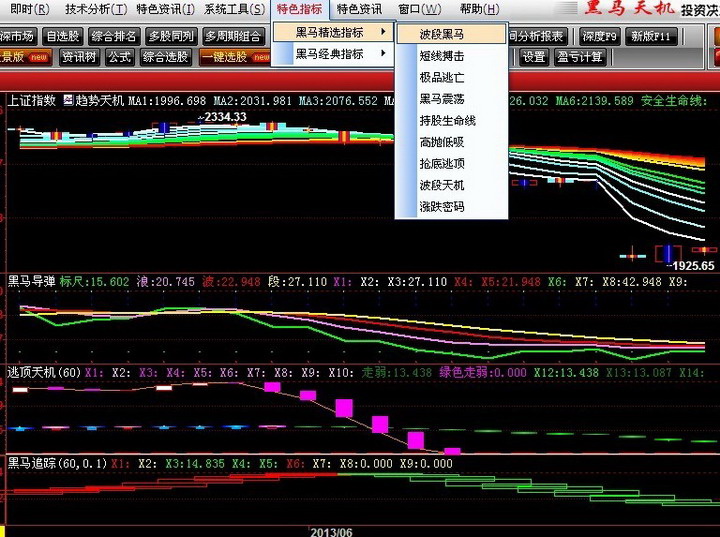The height and width of the screenshot is (537, 720).
Task: Click the 综合选股 button
Action: pos(165,57)
